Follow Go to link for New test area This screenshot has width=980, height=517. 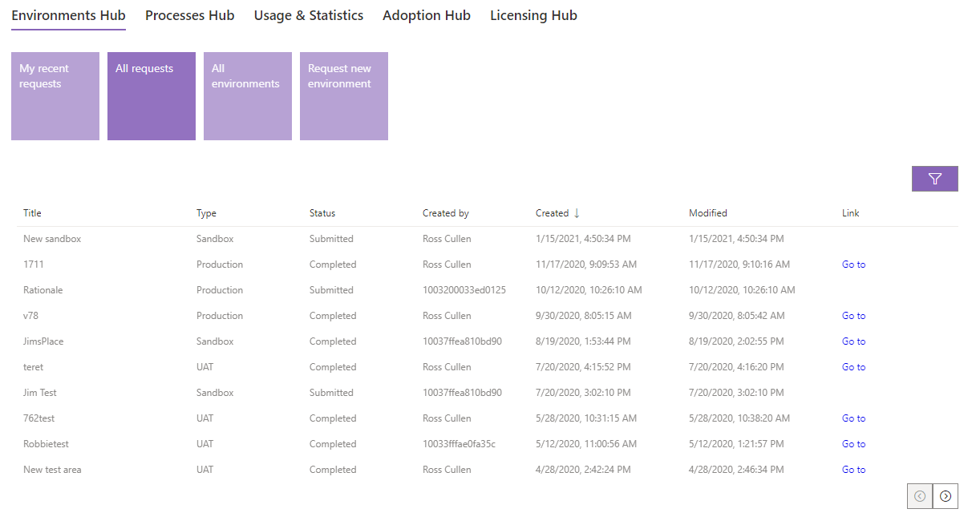pos(853,470)
